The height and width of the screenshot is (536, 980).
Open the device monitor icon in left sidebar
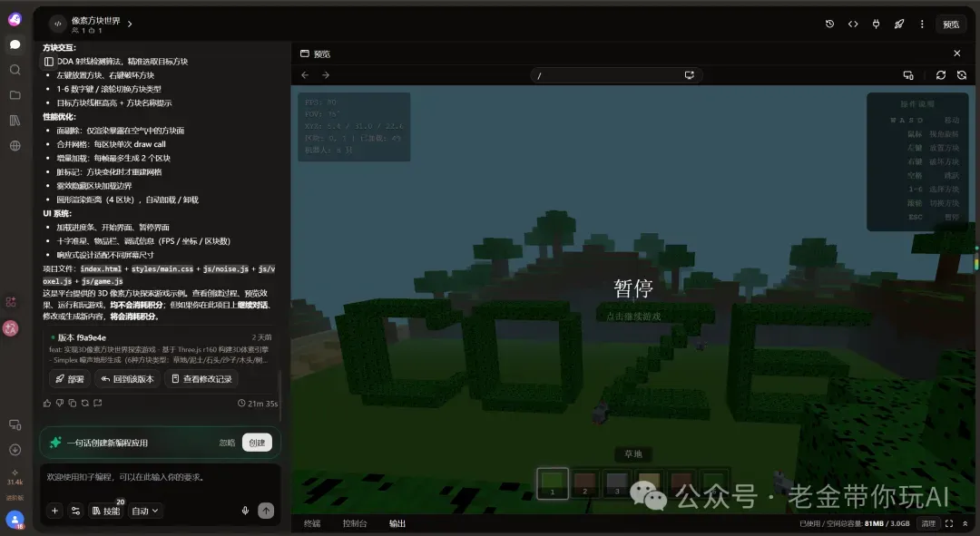pyautogui.click(x=15, y=424)
